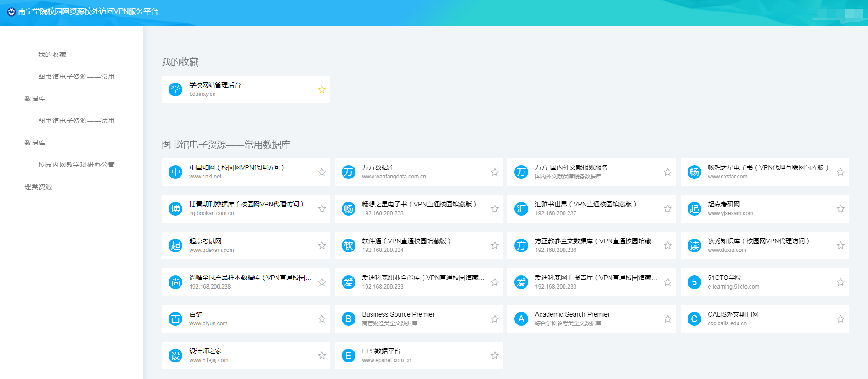The width and height of the screenshot is (868, 379).
Task: Click the bd.nnxy.cn address text
Action: point(203,94)
